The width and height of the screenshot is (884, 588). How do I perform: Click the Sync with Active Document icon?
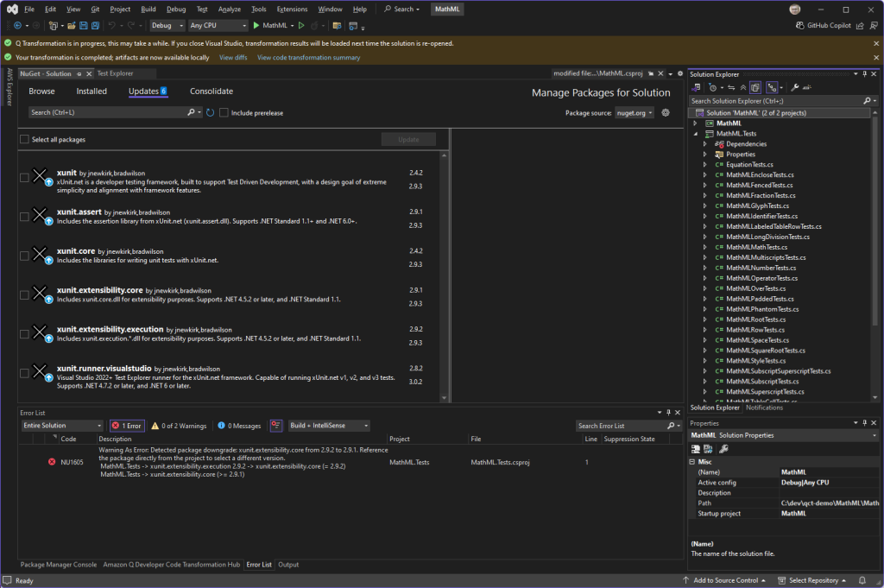(x=732, y=86)
